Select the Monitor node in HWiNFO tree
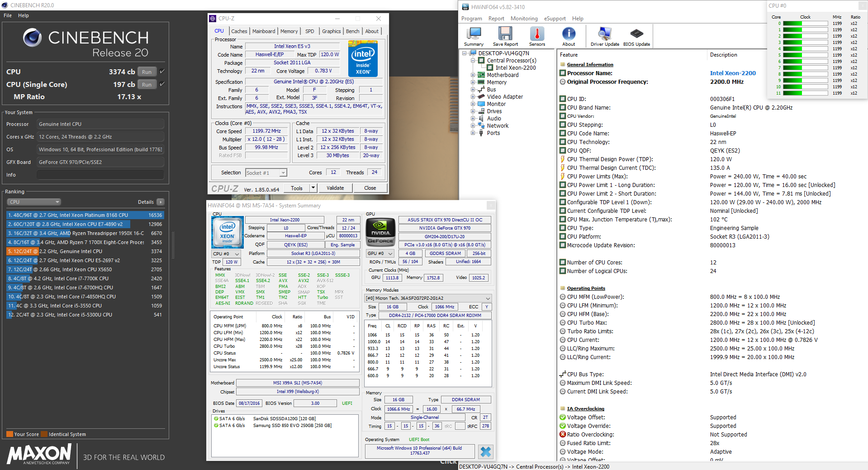 [496, 104]
